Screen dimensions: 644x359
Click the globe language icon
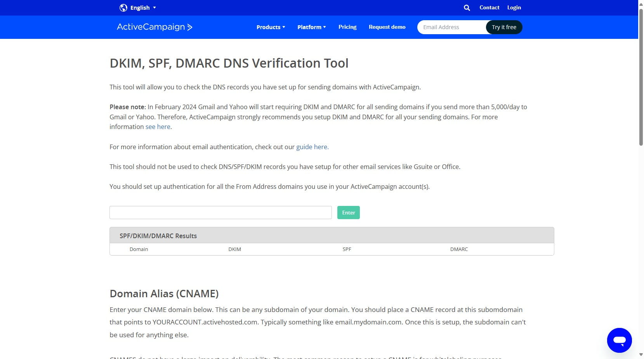(123, 7)
